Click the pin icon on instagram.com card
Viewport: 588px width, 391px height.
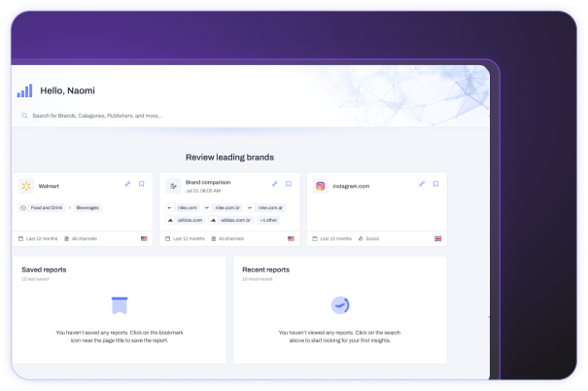422,184
